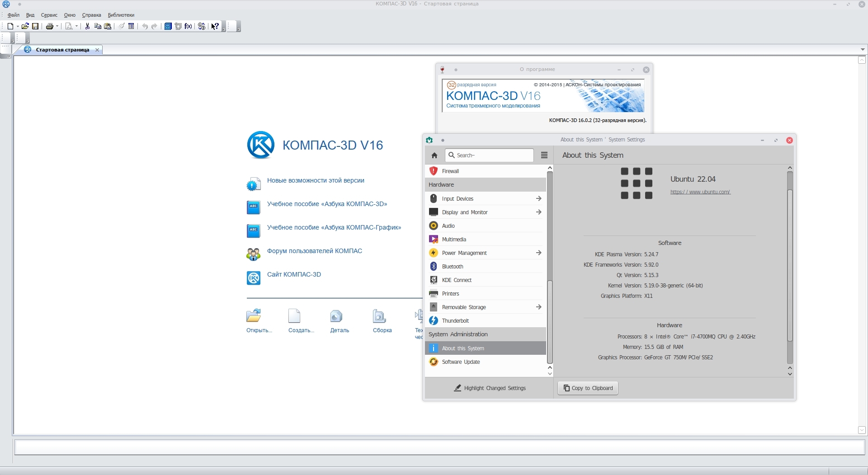Click the Properties table icon
Screen dimensions: 868x475
coord(131,26)
